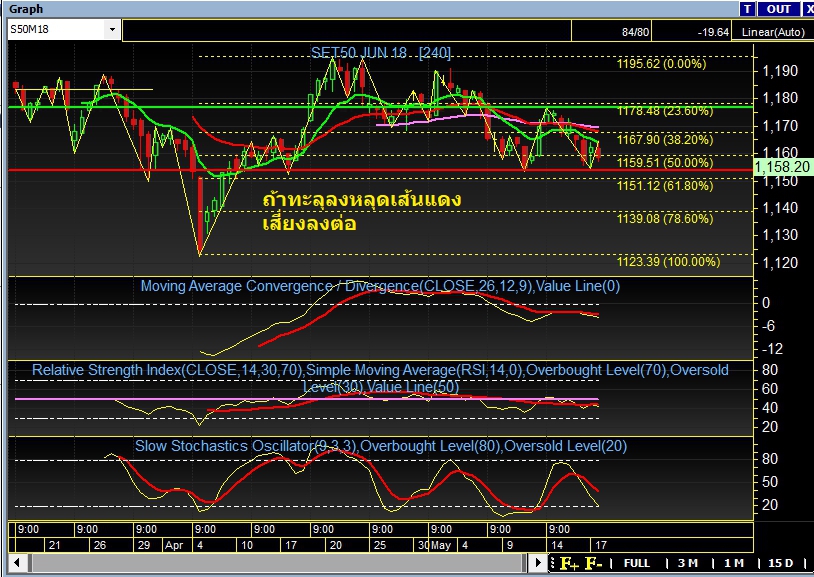Open the S50M18 symbol dropdown arrow
Screen dimensions: 814x577
pyautogui.click(x=112, y=30)
